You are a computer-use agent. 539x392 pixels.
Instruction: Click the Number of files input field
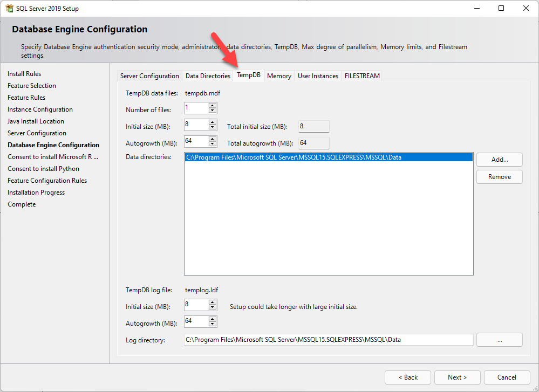tap(196, 108)
